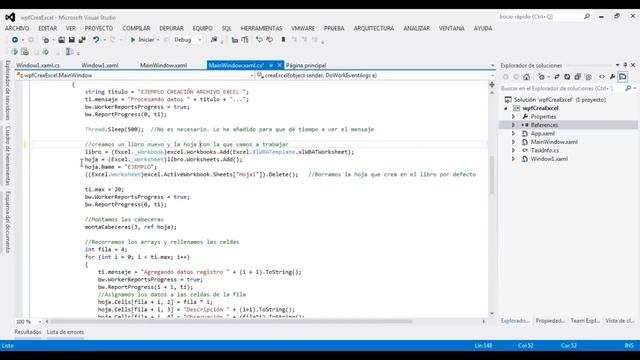Click the Uncomment Selection toolbar icon
Screen dimensions: 640x360
269,40
